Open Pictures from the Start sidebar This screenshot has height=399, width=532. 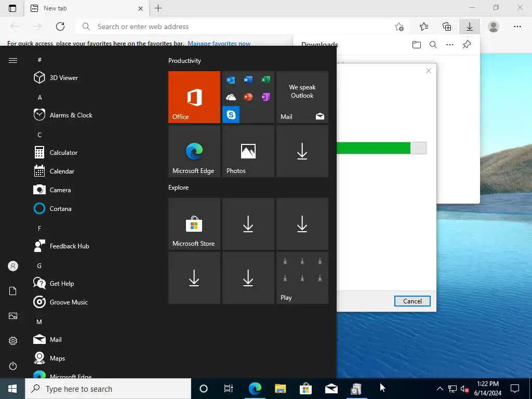coord(13,316)
